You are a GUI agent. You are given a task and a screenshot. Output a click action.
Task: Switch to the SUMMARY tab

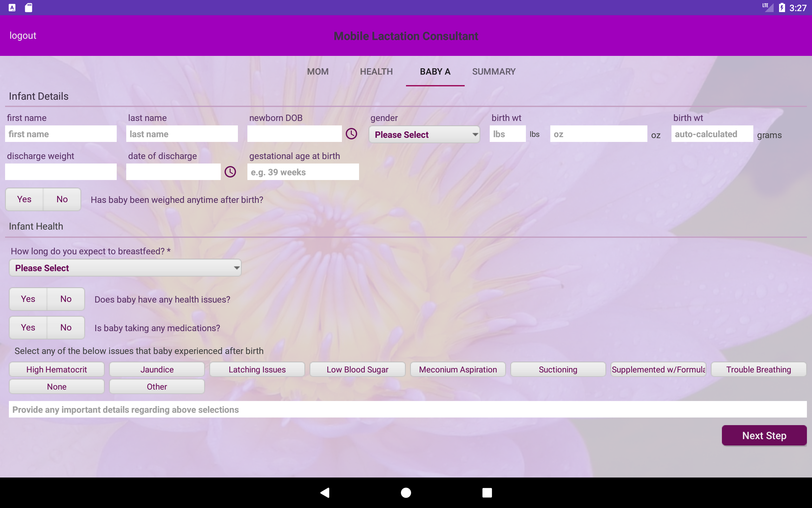pos(494,71)
